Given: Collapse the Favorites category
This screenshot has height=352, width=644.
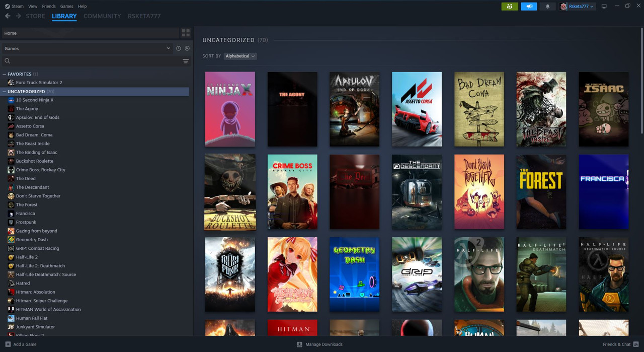Looking at the screenshot, I should (5, 74).
